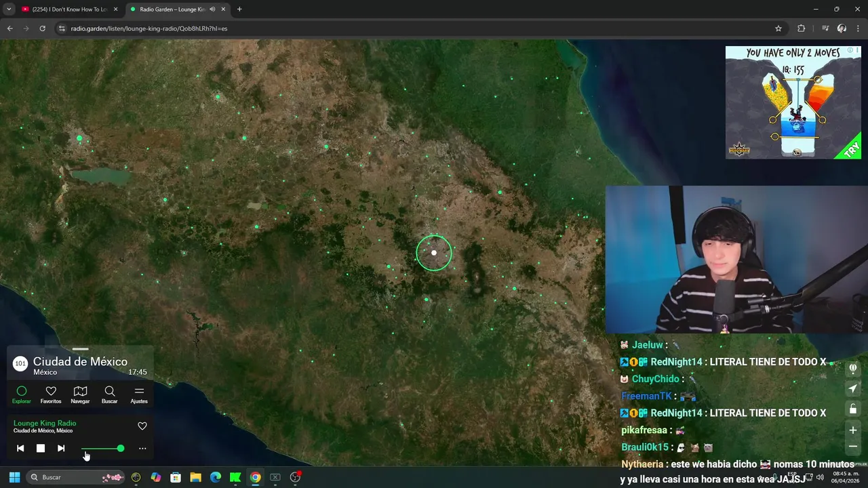Image resolution: width=868 pixels, height=488 pixels.
Task: Open Microsoft Store from taskbar
Action: click(176, 477)
